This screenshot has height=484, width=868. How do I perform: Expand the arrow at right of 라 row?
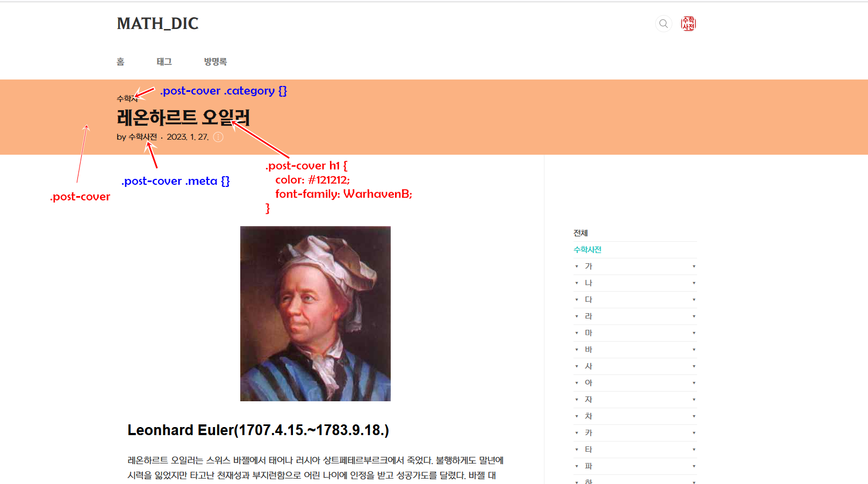click(x=694, y=316)
